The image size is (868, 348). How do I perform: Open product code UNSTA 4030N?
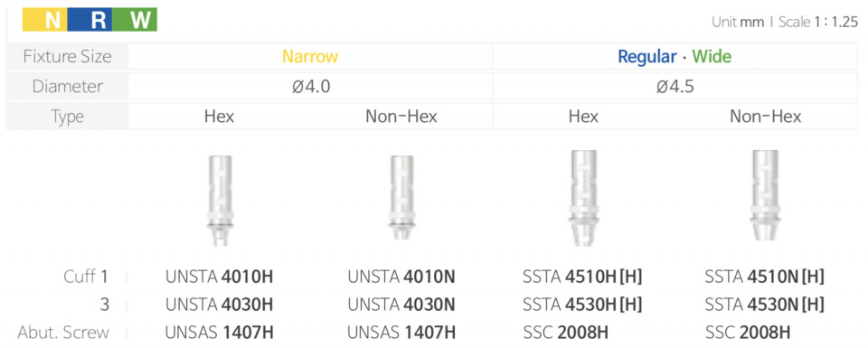[x=401, y=304]
